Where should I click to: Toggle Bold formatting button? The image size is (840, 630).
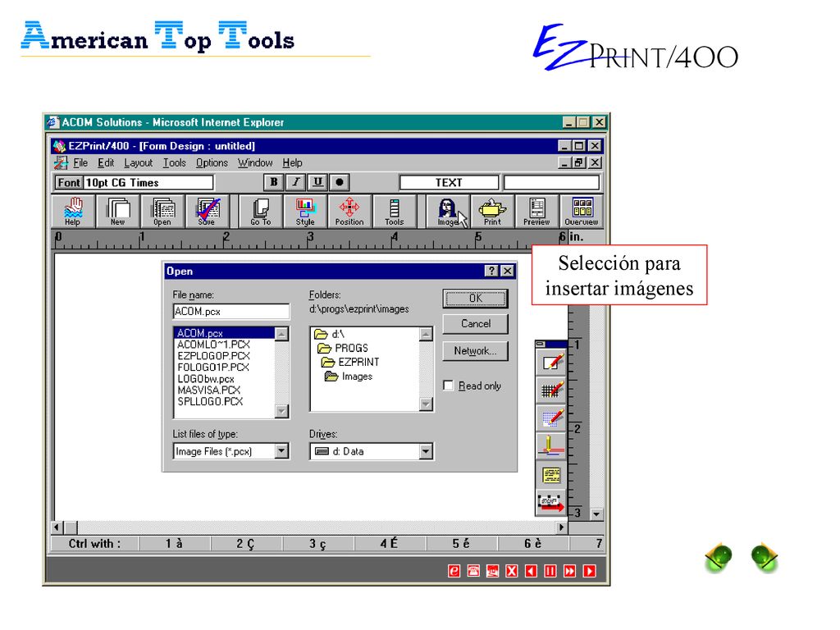(x=274, y=183)
